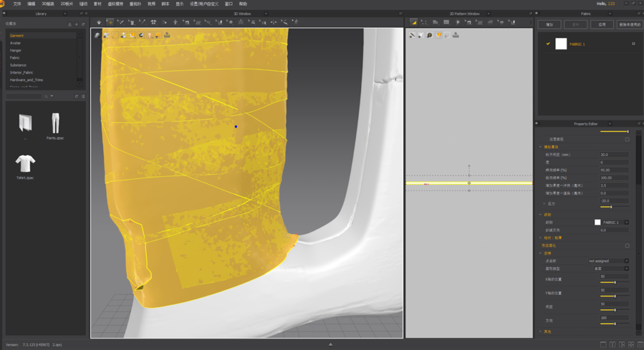Open the 缝纫 menu
This screenshot has height=350, width=644.
coord(83,4)
